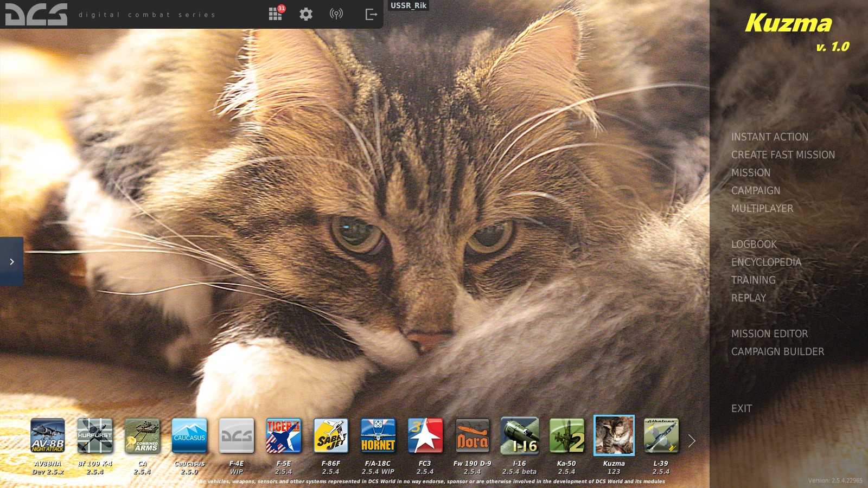Click the Exit button
868x488 pixels.
pos(742,409)
